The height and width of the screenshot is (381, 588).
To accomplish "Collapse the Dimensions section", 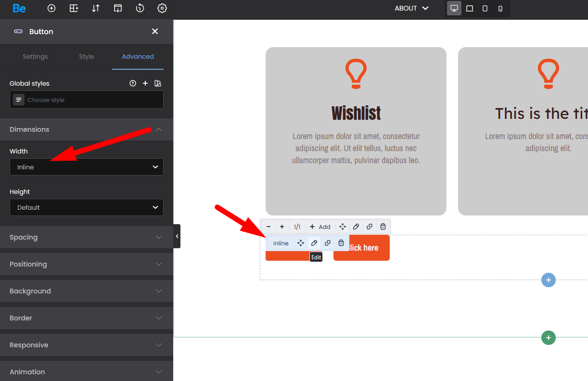I will [x=87, y=129].
